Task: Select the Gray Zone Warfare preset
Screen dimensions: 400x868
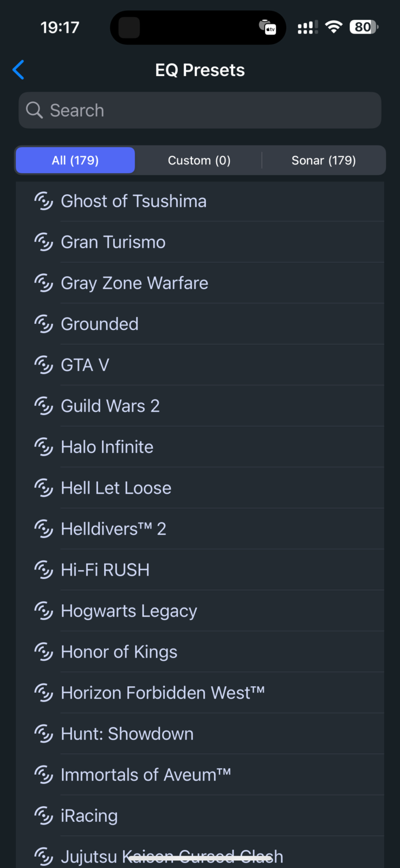Action: pyautogui.click(x=134, y=283)
